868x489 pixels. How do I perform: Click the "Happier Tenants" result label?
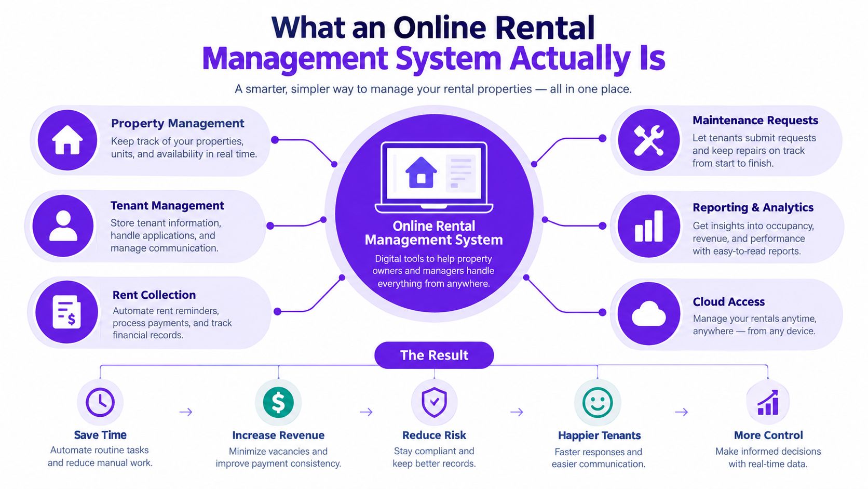[599, 435]
